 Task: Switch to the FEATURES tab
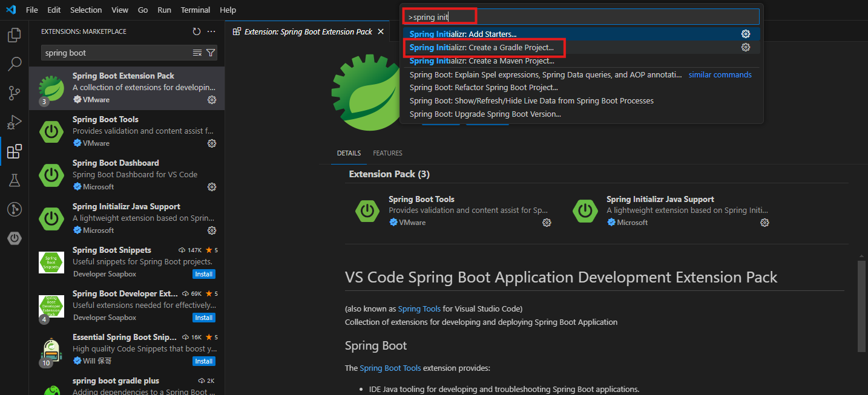[x=387, y=153]
